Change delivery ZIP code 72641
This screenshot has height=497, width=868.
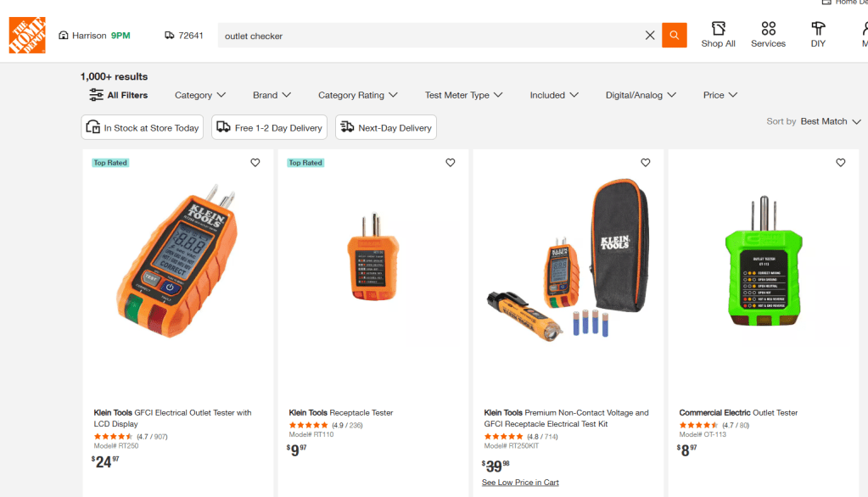(x=184, y=36)
